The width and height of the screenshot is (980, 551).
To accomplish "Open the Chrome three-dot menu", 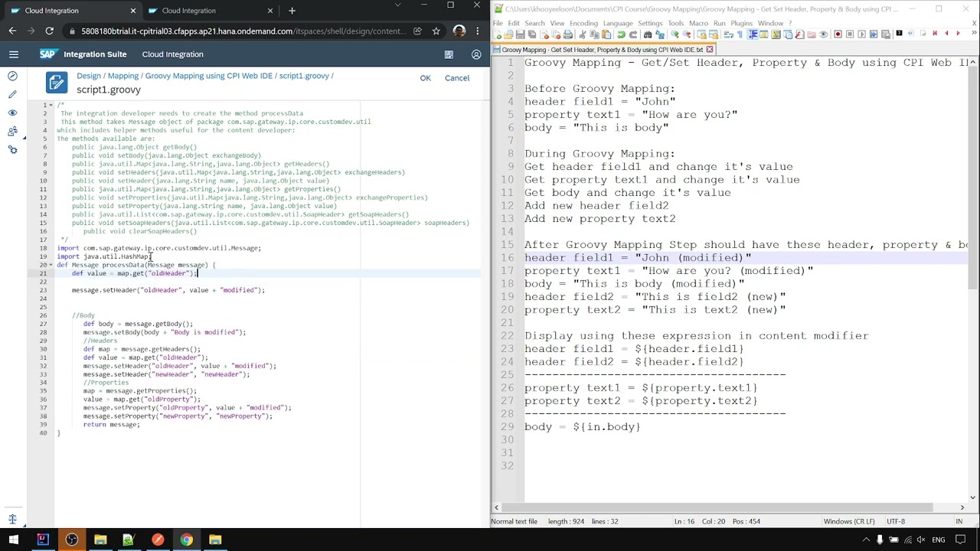I will (x=477, y=31).
